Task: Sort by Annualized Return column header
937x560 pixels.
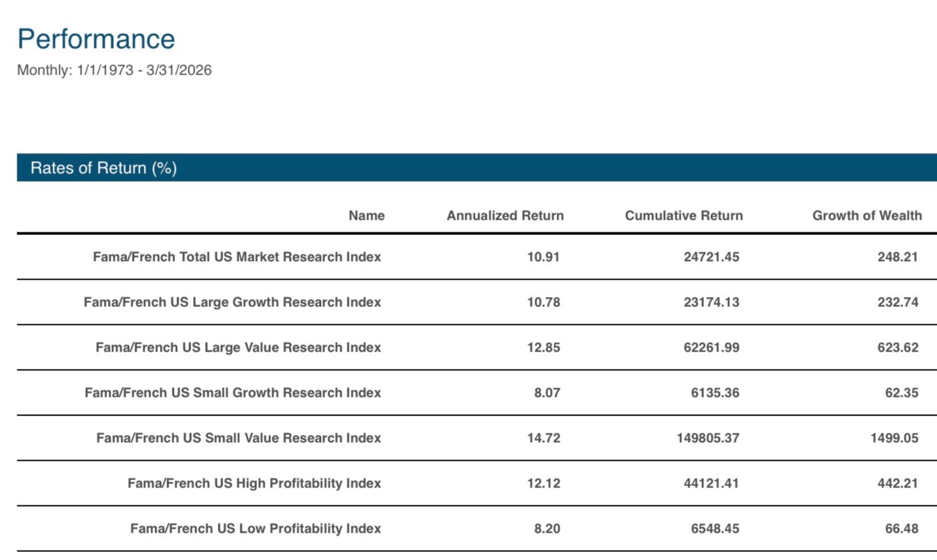Action: tap(505, 216)
